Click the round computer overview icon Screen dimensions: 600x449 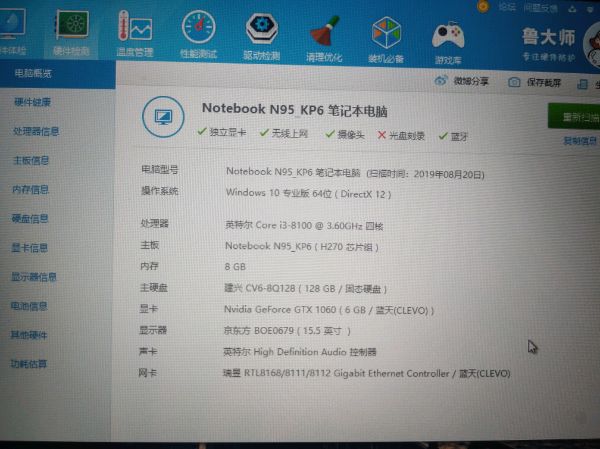[x=163, y=117]
